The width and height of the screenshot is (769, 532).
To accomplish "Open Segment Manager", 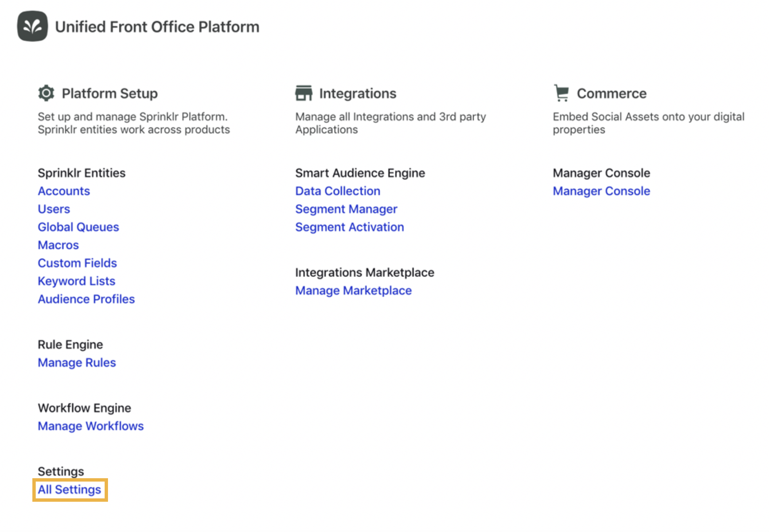I will pyautogui.click(x=346, y=209).
